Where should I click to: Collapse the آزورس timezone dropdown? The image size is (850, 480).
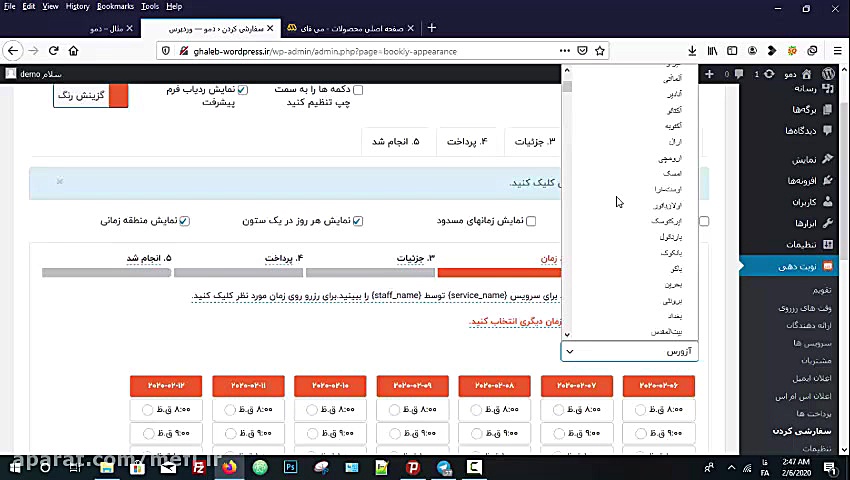point(629,351)
